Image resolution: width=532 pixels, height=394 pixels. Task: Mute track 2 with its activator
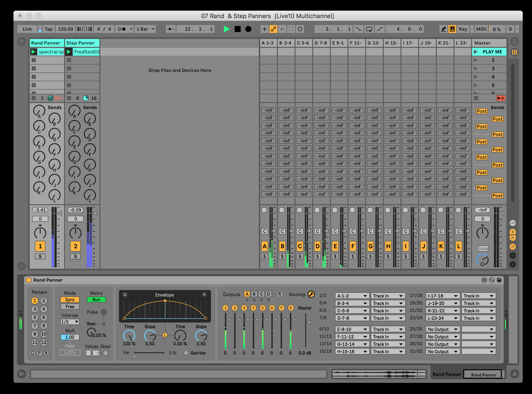tap(76, 246)
